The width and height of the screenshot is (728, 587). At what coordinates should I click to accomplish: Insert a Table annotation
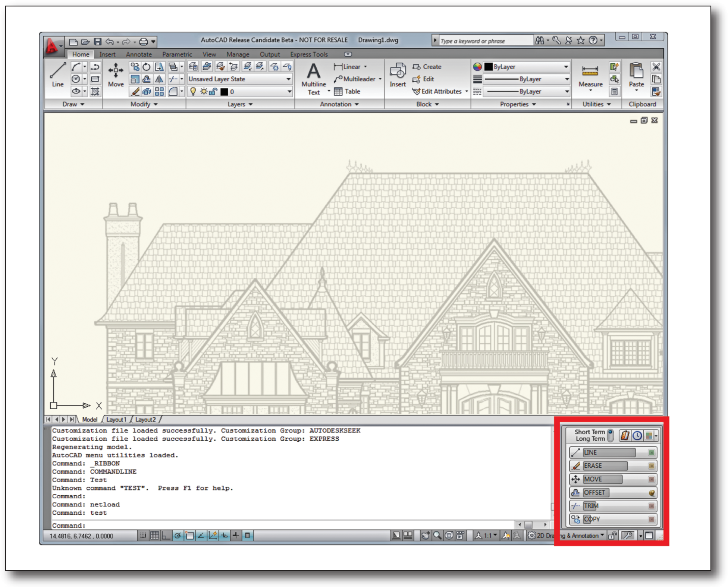pos(347,91)
